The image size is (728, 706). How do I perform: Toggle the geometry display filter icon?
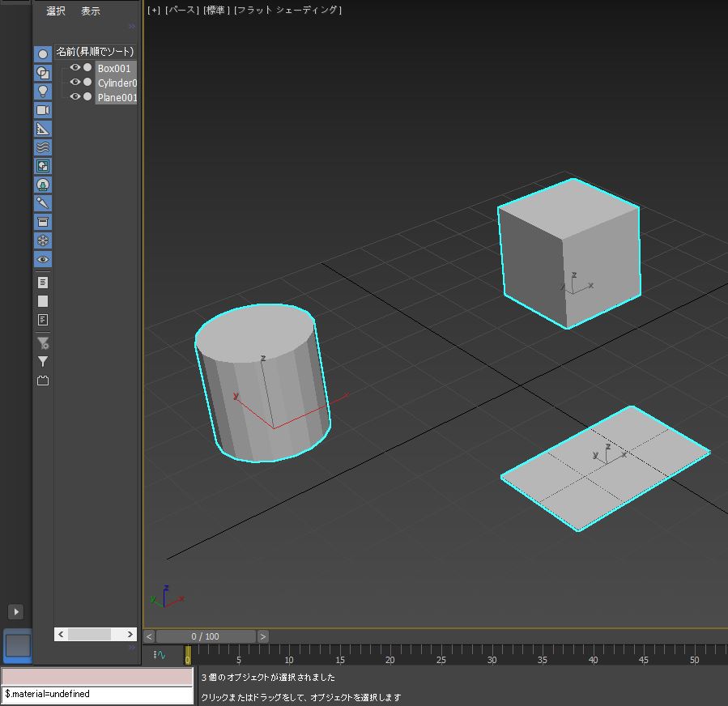tap(43, 54)
